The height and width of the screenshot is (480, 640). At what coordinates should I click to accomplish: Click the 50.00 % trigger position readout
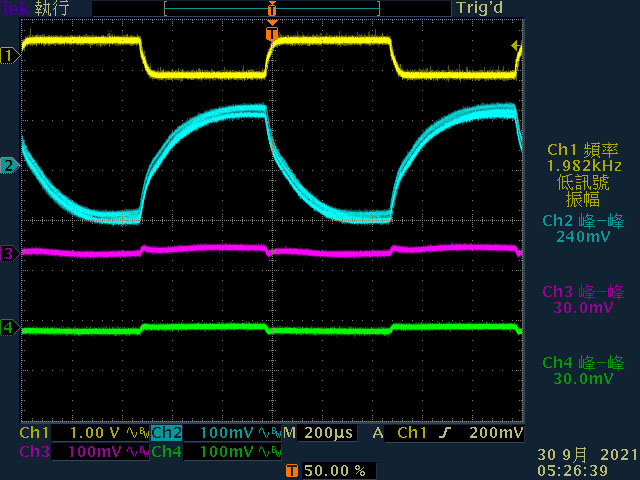coord(335,471)
